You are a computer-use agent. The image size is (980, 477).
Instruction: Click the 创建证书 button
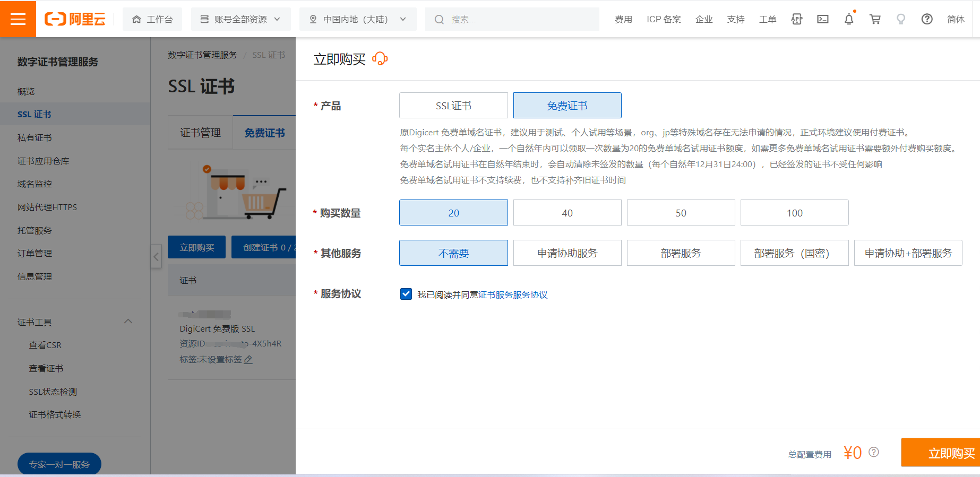[264, 247]
